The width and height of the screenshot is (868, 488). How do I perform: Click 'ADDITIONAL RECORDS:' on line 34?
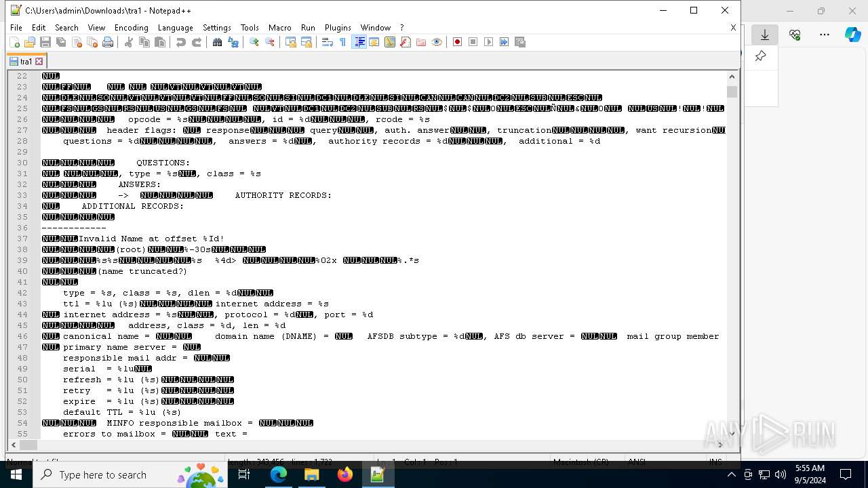coord(133,206)
